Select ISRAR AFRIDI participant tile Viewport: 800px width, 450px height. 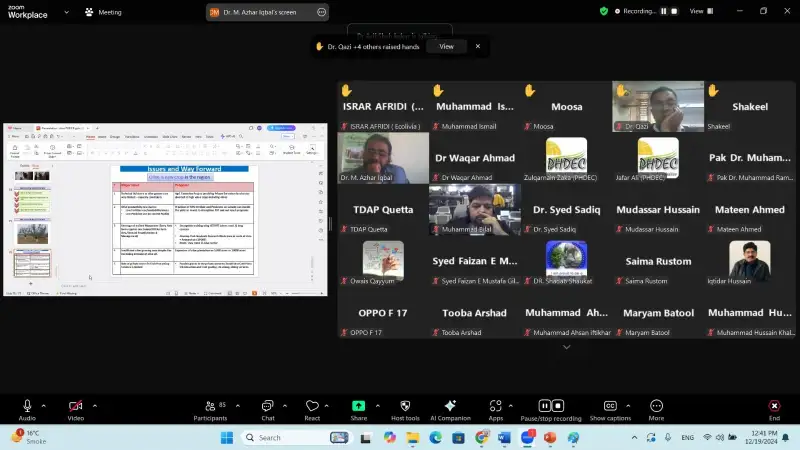(383, 107)
